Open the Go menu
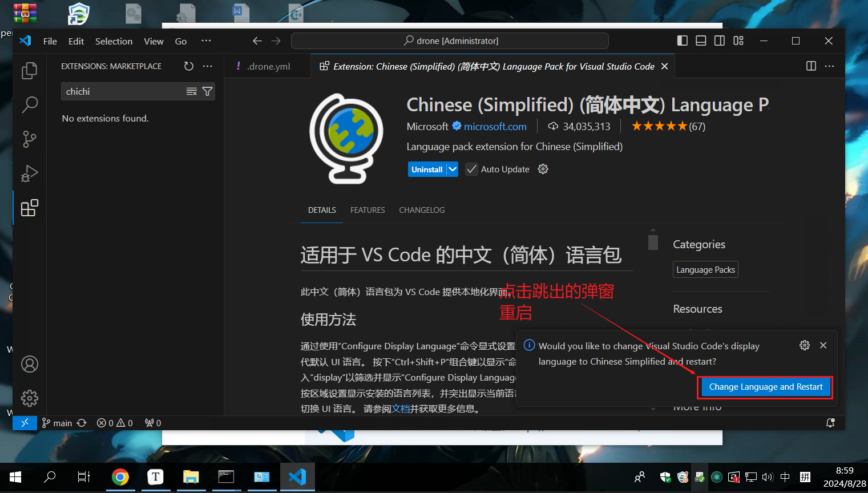868x493 pixels. (181, 41)
